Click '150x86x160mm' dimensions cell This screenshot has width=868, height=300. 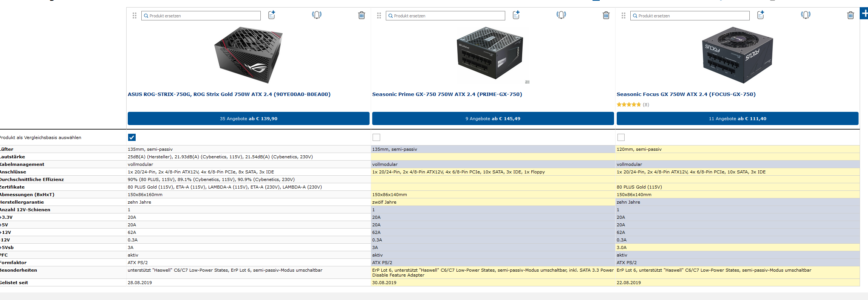(x=249, y=195)
